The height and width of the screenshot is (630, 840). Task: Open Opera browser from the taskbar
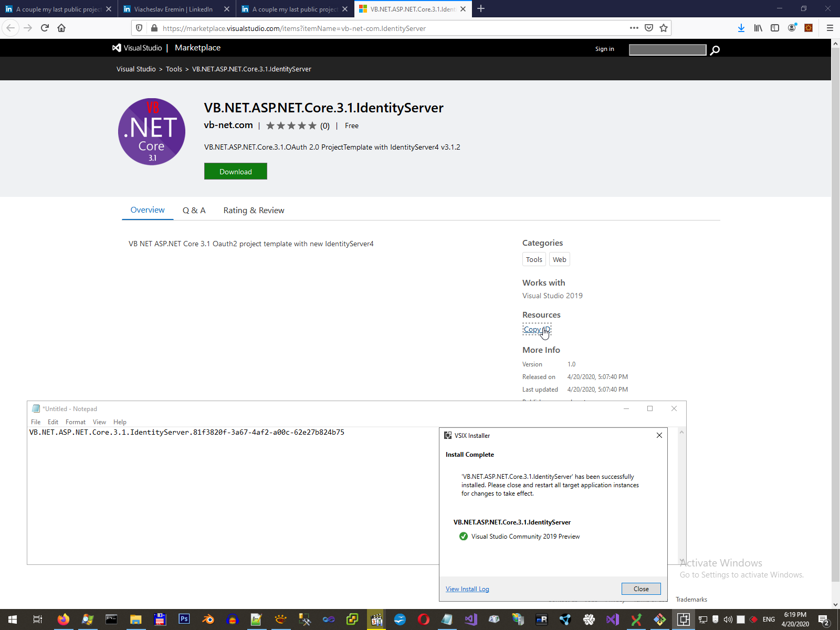(x=423, y=619)
